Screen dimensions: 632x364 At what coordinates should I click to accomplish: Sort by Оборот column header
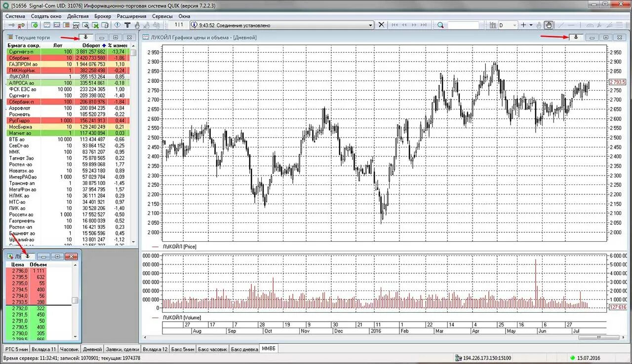click(91, 45)
